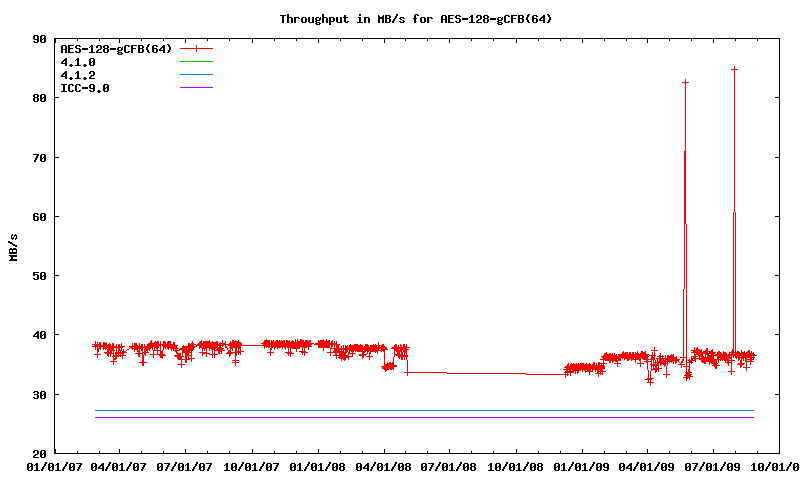Click the 04/01/08 x-axis date label
The width and height of the screenshot is (800, 480).
pyautogui.click(x=384, y=466)
